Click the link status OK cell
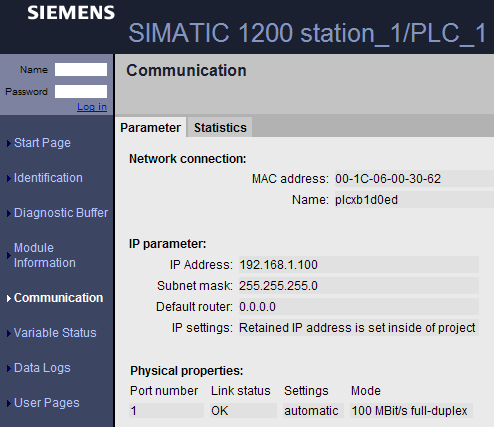Viewport: 494px width, 427px height. click(244, 411)
